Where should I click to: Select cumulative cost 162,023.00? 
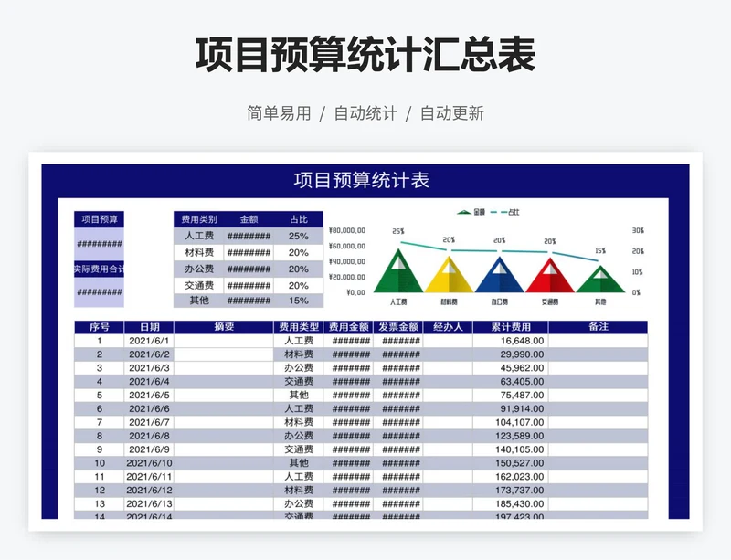tap(511, 477)
